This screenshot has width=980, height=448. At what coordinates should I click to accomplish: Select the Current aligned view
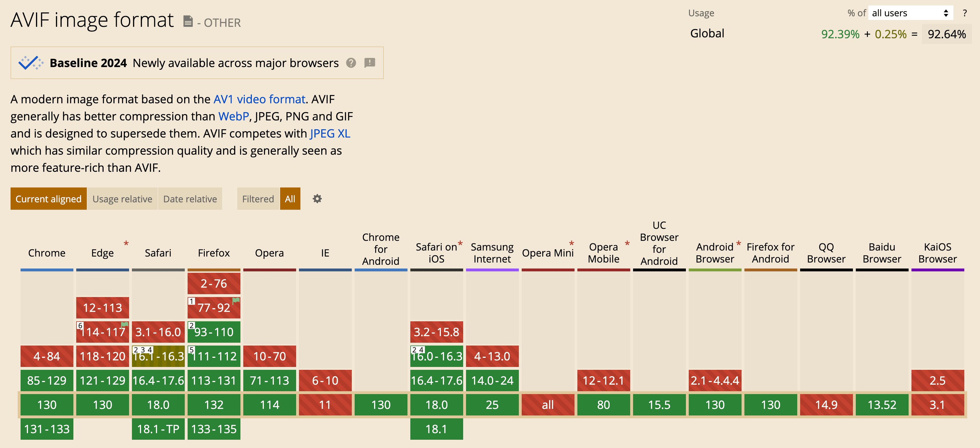48,199
